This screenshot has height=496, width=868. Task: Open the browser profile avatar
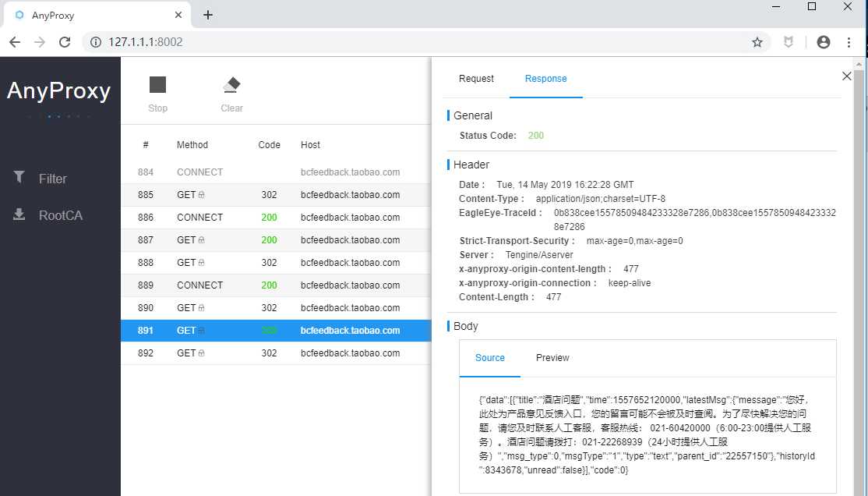[823, 42]
